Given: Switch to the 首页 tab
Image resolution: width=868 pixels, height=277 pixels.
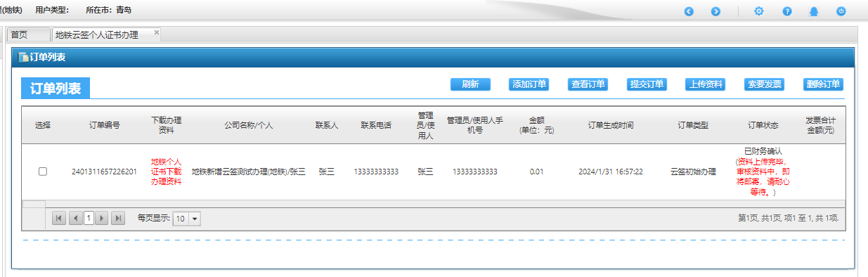Looking at the screenshot, I should [28, 34].
